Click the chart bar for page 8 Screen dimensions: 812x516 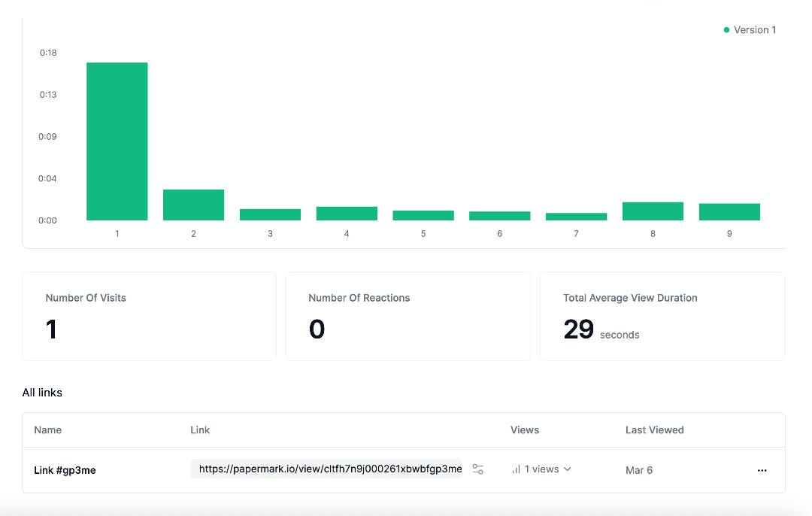click(x=653, y=211)
